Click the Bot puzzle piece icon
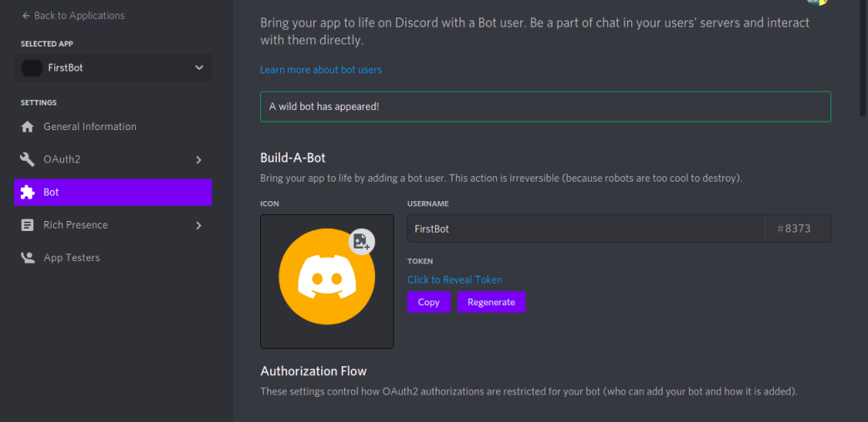 pyautogui.click(x=28, y=192)
